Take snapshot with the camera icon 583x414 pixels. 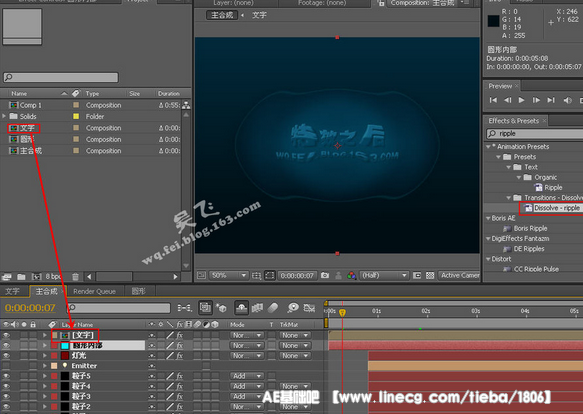[x=325, y=276]
